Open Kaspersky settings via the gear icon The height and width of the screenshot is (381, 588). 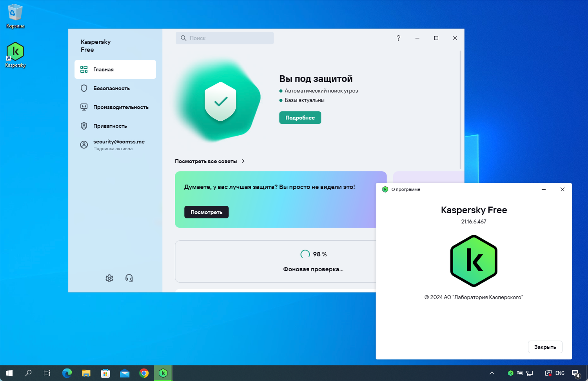point(109,278)
